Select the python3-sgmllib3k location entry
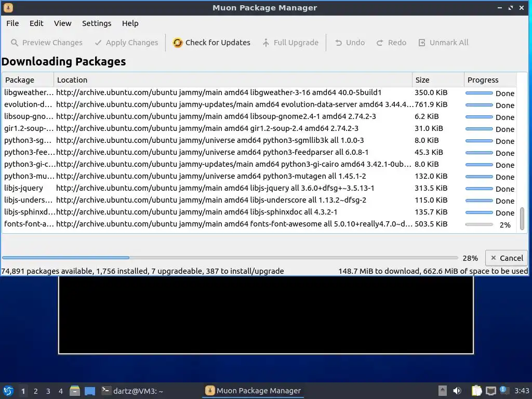532x399 pixels. [210, 140]
